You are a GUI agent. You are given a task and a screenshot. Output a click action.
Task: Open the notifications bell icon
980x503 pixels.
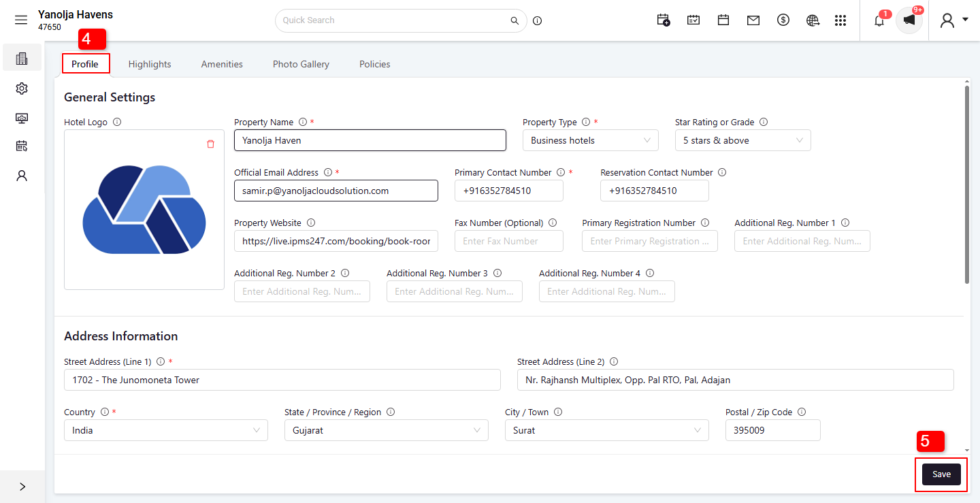coord(879,20)
